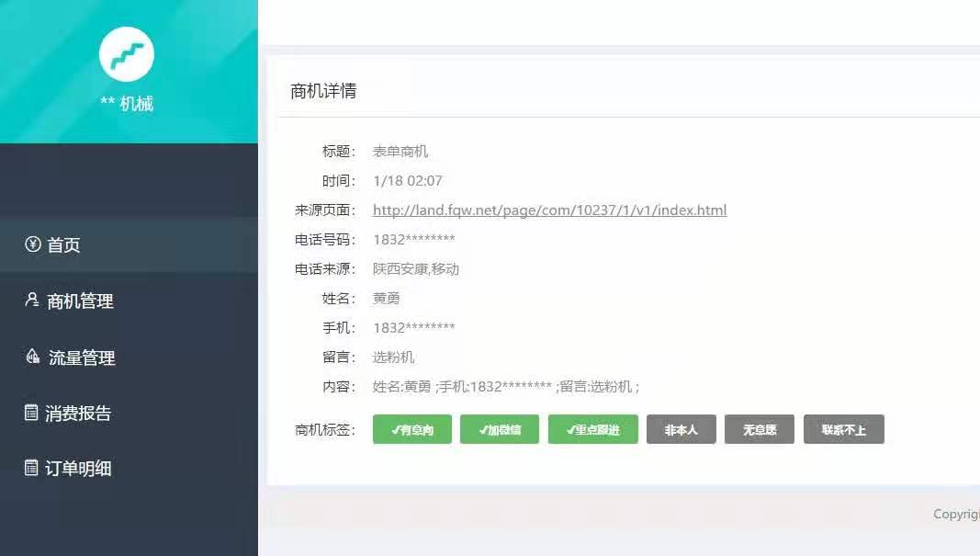The width and height of the screenshot is (980, 556).
Task: Click the time value 1/18 02:07
Action: click(408, 181)
